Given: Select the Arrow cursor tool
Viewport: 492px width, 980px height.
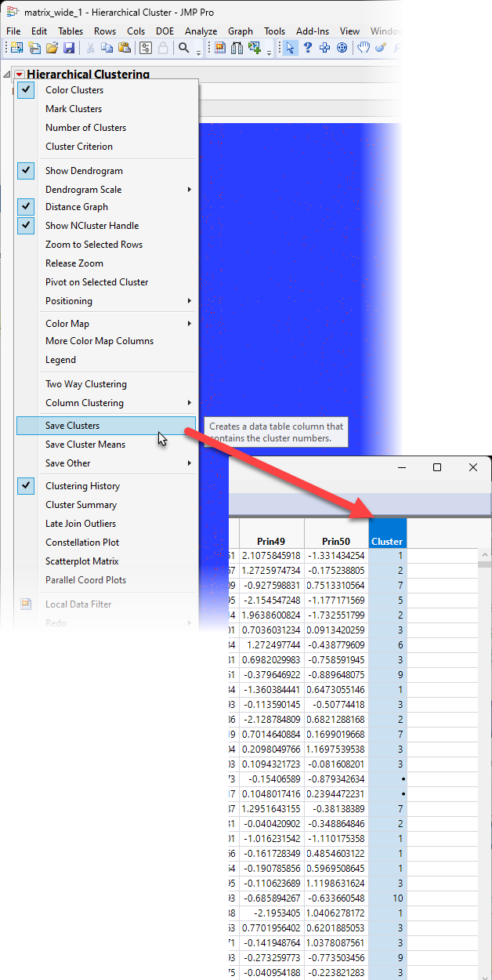Looking at the screenshot, I should click(291, 48).
